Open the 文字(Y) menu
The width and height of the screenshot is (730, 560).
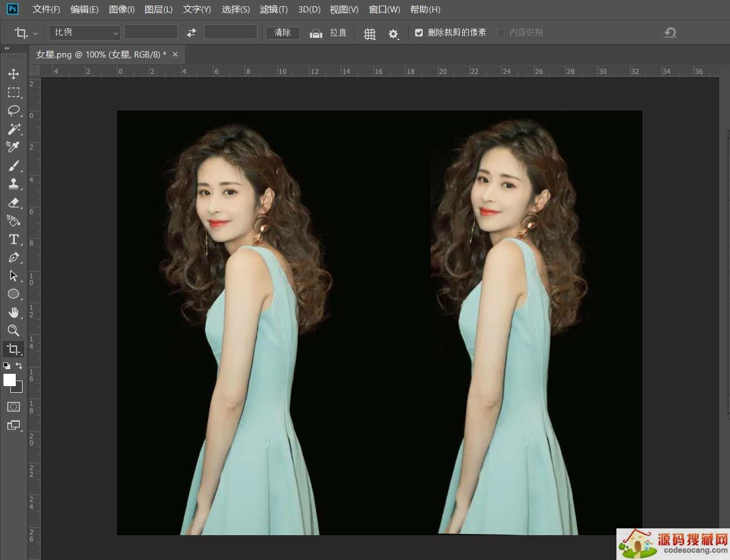click(197, 10)
